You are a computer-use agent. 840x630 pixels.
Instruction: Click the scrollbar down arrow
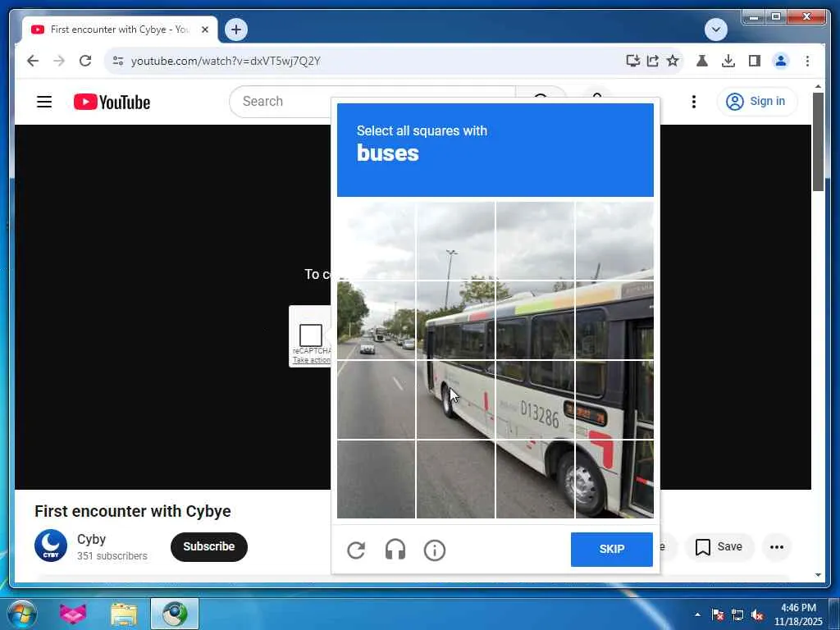(x=818, y=575)
